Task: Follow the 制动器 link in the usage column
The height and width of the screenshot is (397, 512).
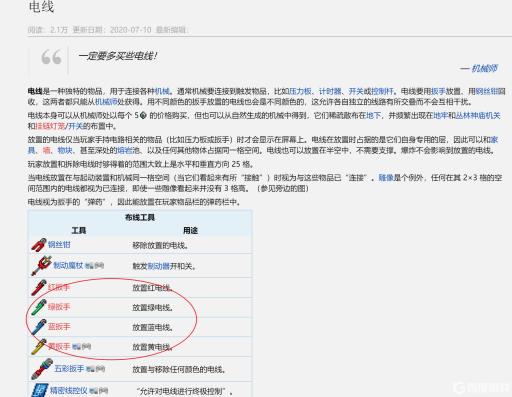Action: pyautogui.click(x=159, y=266)
